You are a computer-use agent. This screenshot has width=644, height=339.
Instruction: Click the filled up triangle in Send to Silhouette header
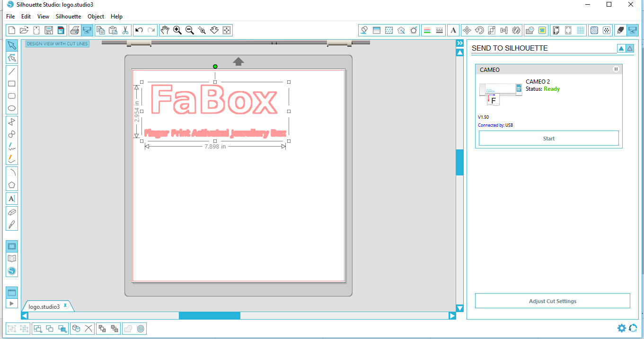[621, 48]
